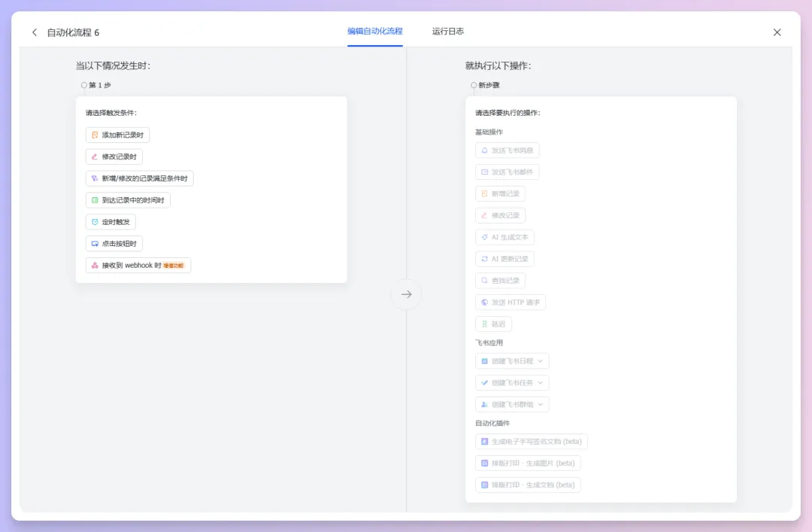Expand the 创建飞书日程 dropdown
This screenshot has width=812, height=532.
tap(512, 360)
